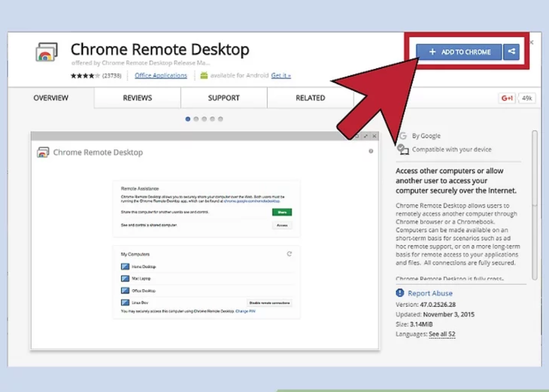Click the app logo inside the preview screenshot

point(43,152)
